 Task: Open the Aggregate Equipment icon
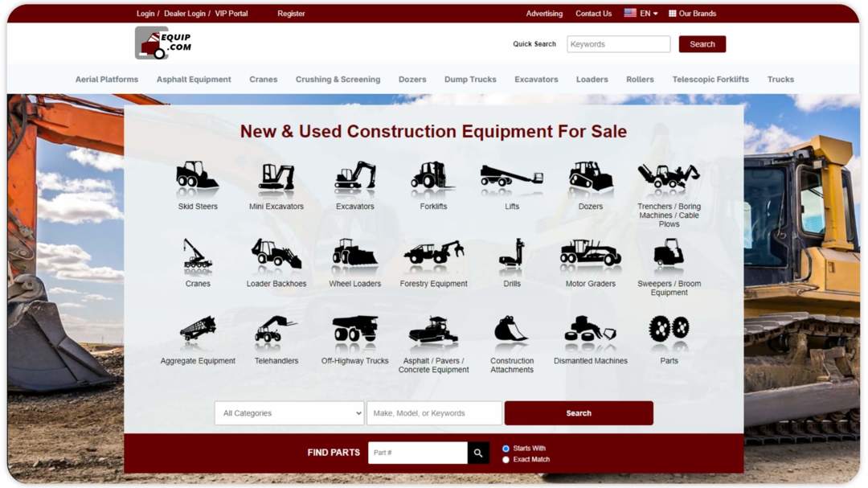click(198, 329)
